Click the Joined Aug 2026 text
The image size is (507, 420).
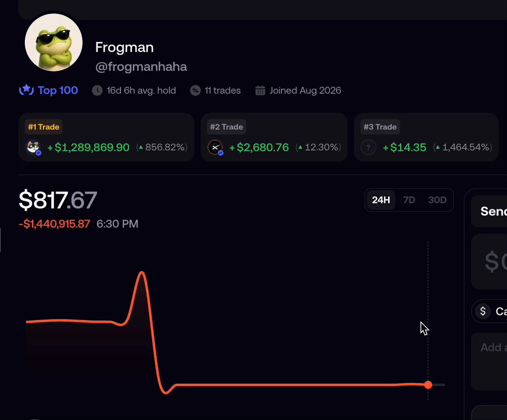point(305,90)
